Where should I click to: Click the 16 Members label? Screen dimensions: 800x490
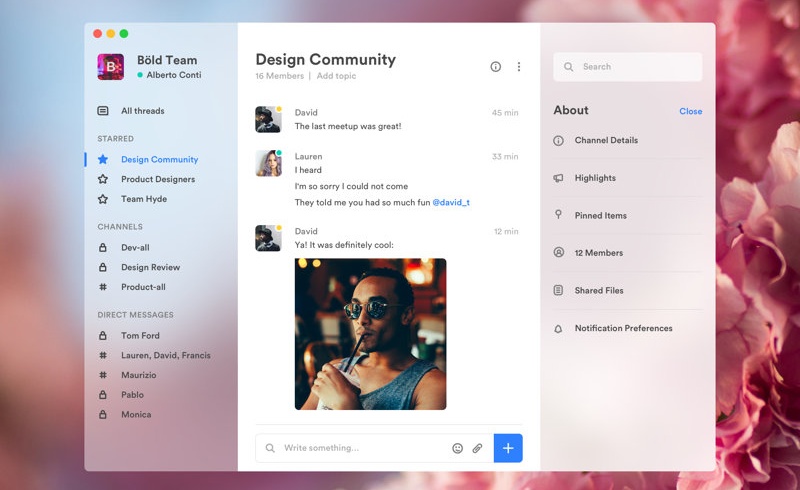[280, 76]
